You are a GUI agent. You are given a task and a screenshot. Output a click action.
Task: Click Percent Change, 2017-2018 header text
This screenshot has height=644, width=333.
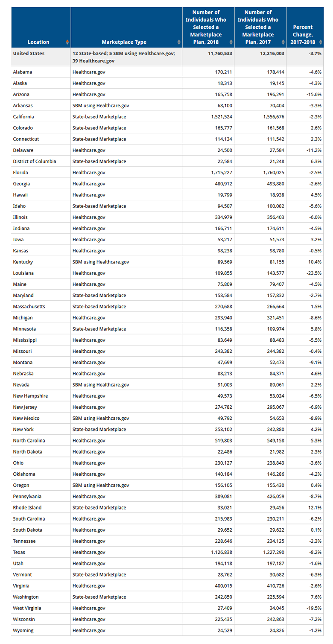pos(304,35)
